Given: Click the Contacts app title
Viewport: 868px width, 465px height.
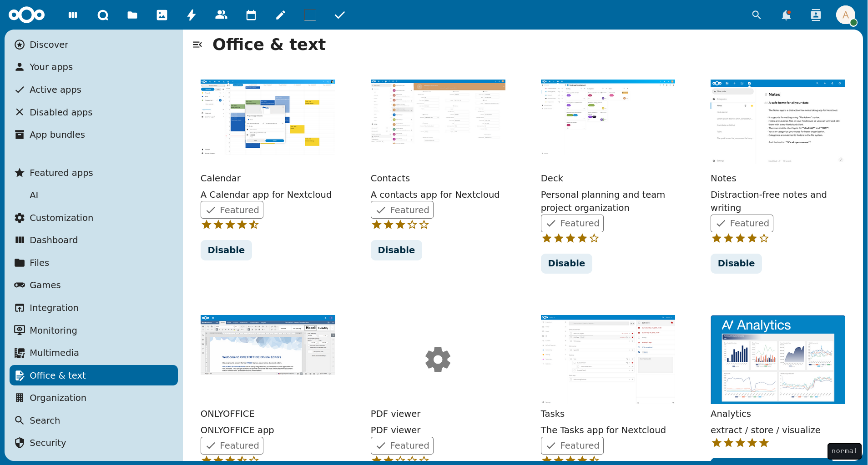Looking at the screenshot, I should (390, 178).
